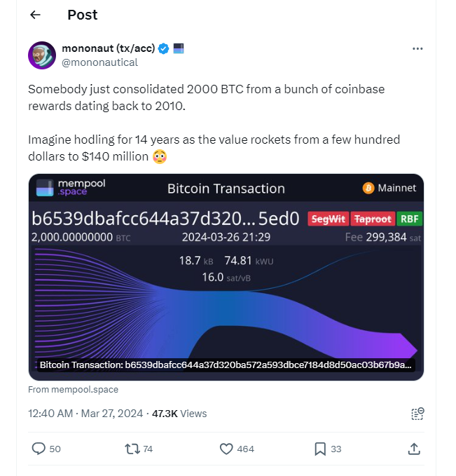The image size is (456, 476).
Task: Click the Bitcoin Transaction flow diagram image
Action: click(226, 301)
